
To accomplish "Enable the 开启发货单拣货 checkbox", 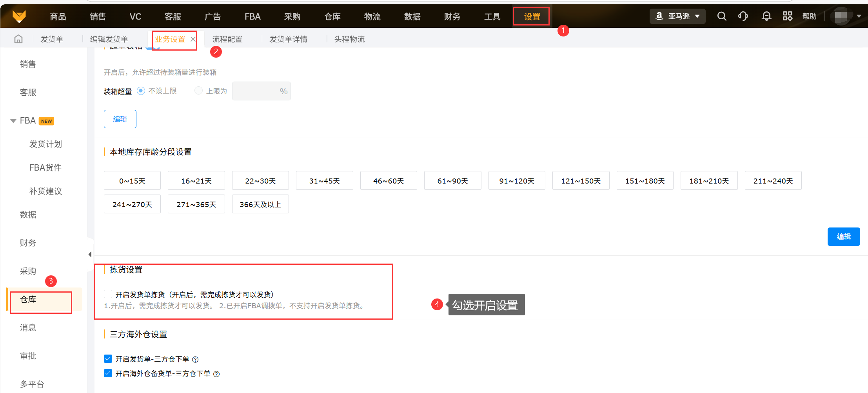I will click(x=108, y=294).
